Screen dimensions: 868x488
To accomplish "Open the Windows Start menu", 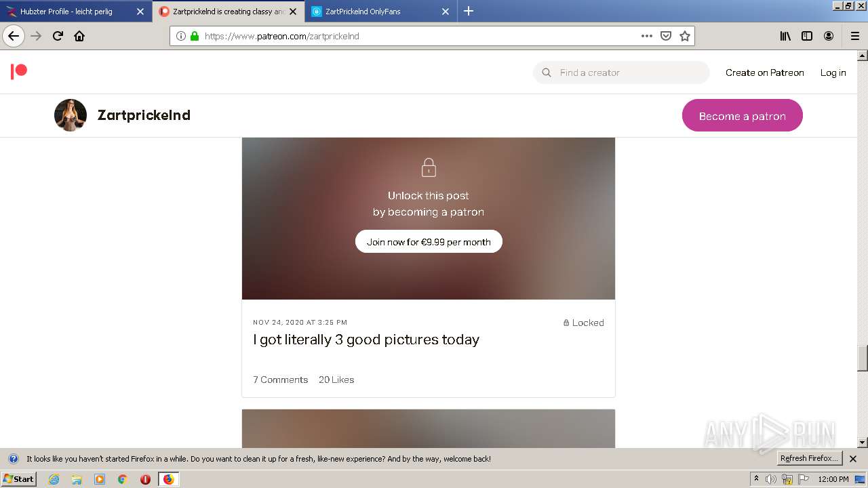I will coord(19,479).
